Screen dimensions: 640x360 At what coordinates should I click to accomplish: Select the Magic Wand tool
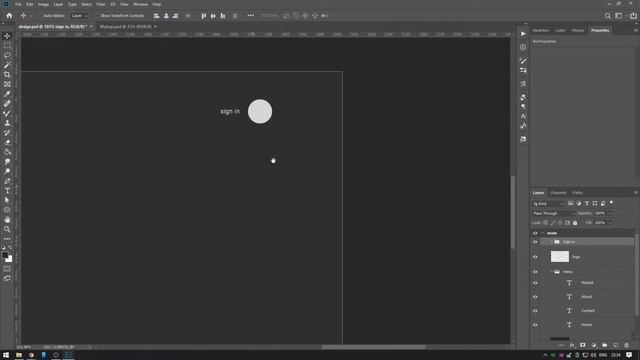click(7, 65)
